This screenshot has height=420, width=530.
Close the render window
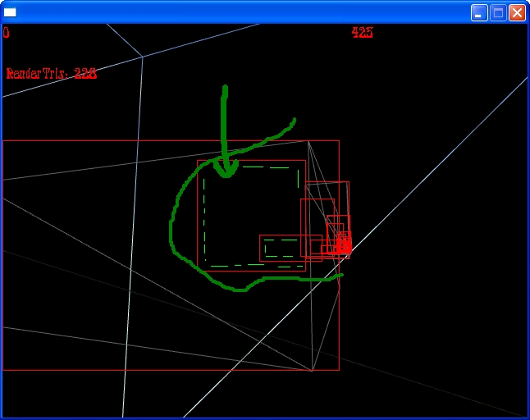point(517,12)
